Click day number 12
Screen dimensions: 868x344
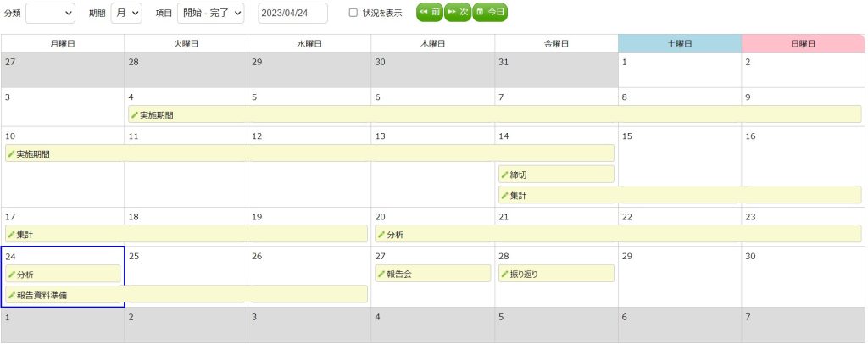click(256, 136)
